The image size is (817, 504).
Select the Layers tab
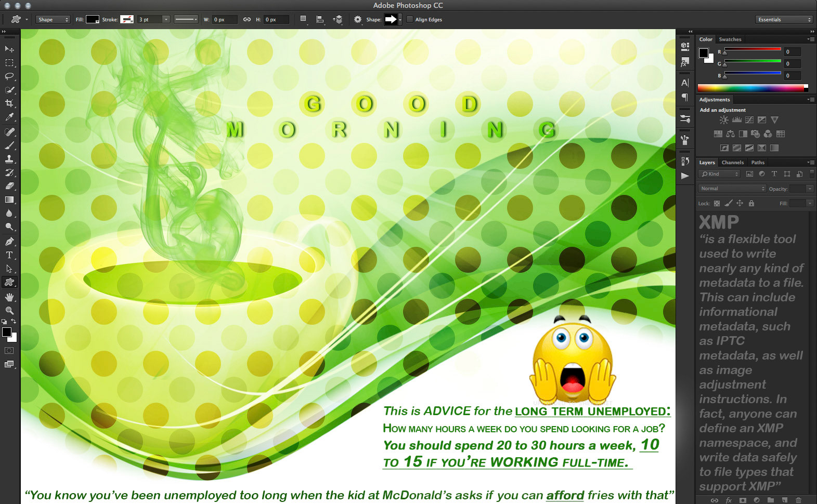tap(707, 163)
